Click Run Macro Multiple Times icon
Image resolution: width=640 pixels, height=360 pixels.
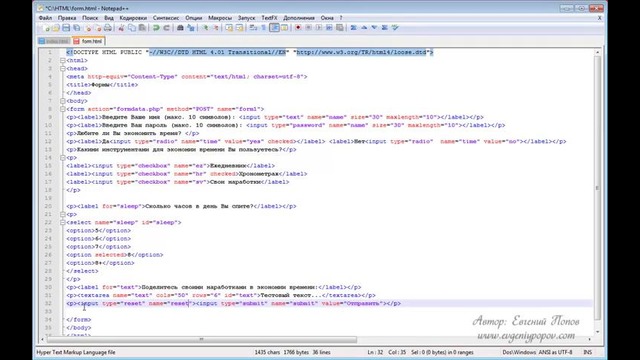(x=329, y=28)
